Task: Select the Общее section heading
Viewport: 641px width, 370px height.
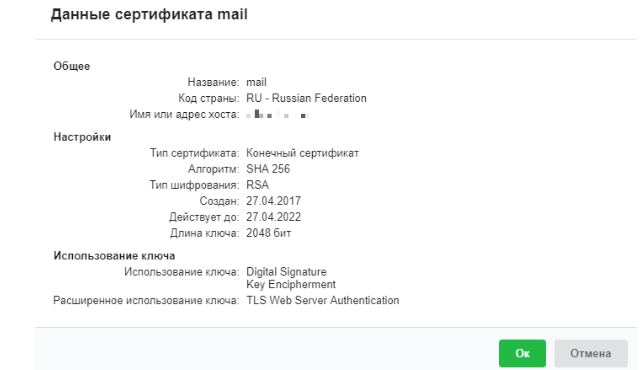Action: (72, 66)
